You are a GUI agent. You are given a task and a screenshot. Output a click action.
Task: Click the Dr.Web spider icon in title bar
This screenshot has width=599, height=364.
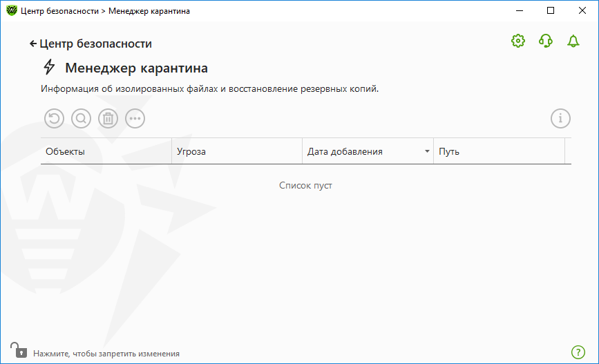pos(12,10)
